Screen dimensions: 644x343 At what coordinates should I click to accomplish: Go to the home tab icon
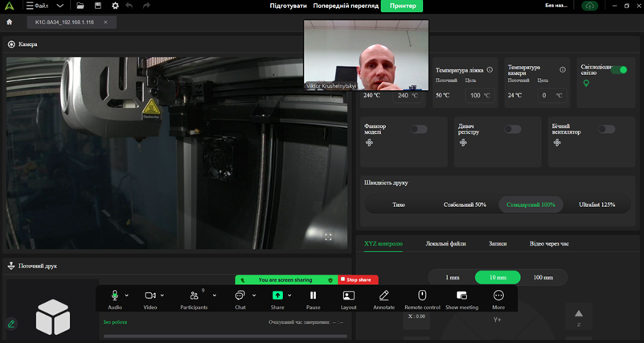click(10, 23)
